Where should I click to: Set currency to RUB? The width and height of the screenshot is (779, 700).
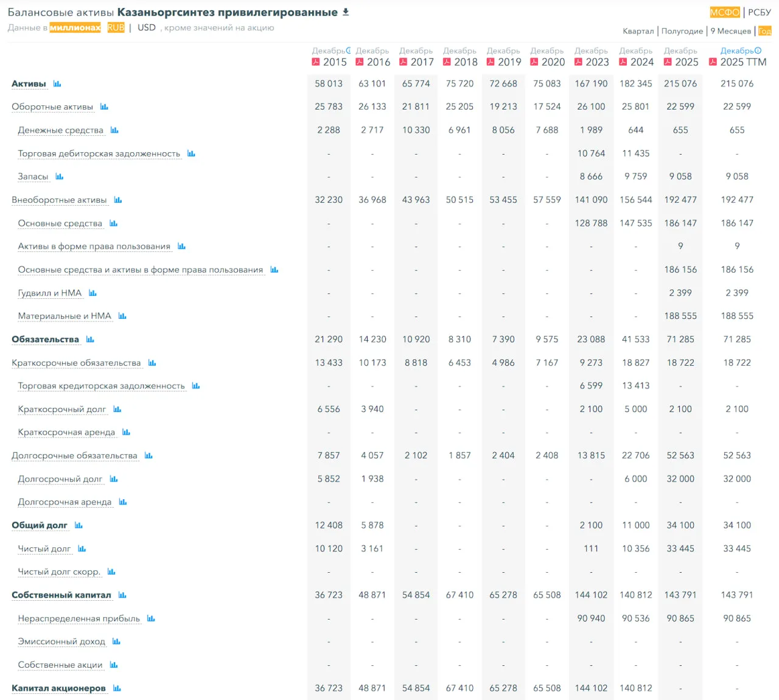click(116, 27)
